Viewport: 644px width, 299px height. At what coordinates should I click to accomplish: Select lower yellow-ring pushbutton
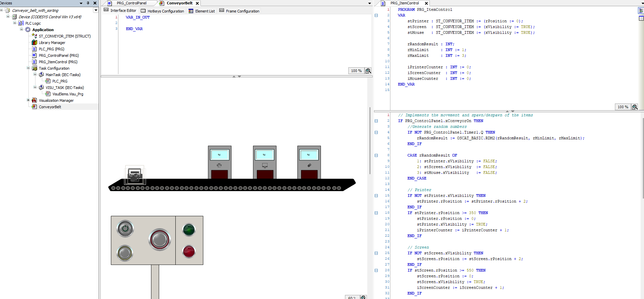(x=125, y=253)
